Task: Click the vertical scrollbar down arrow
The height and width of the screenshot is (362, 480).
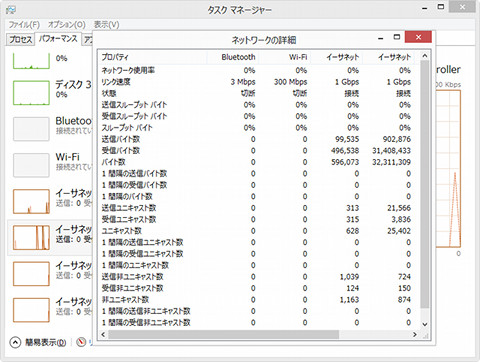Action: pyautogui.click(x=424, y=324)
